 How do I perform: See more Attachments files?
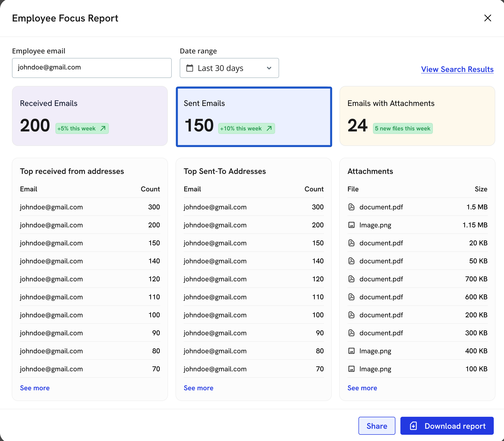[362, 388]
